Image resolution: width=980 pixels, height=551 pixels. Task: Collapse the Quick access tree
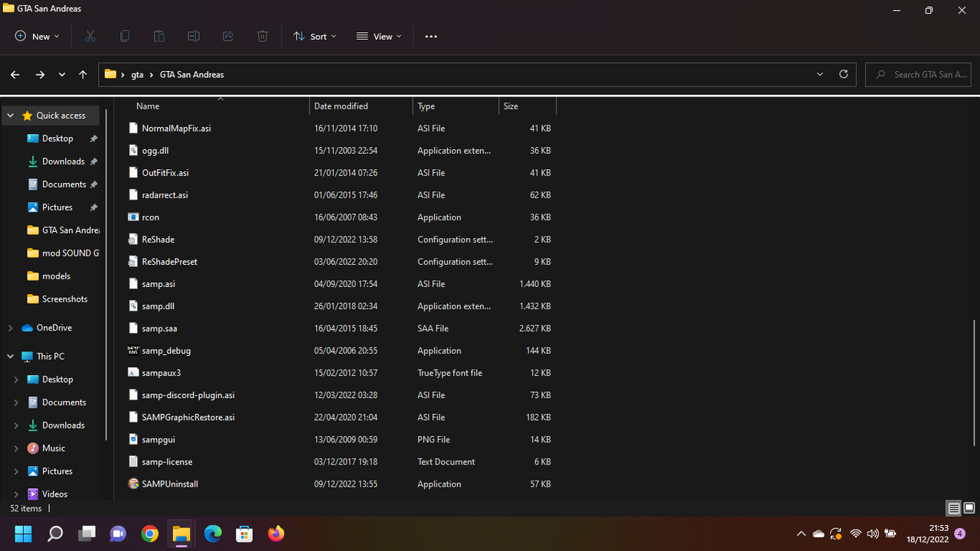click(11, 116)
